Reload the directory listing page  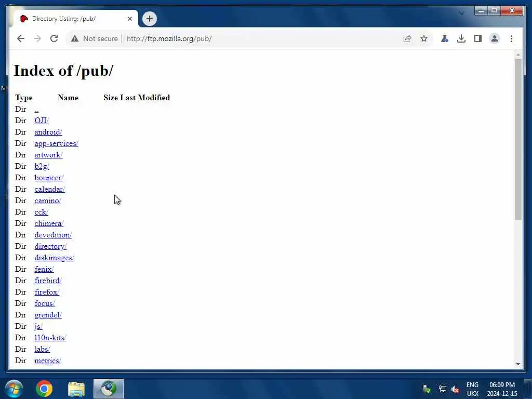54,38
